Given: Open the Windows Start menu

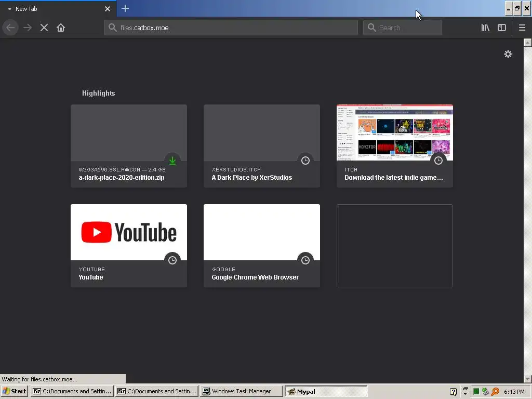Looking at the screenshot, I should (14, 391).
